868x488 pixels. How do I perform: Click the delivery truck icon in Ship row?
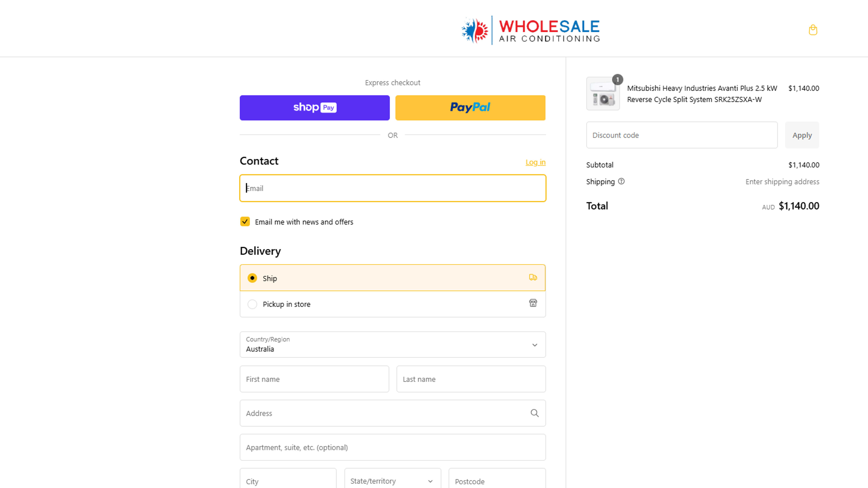[533, 277]
